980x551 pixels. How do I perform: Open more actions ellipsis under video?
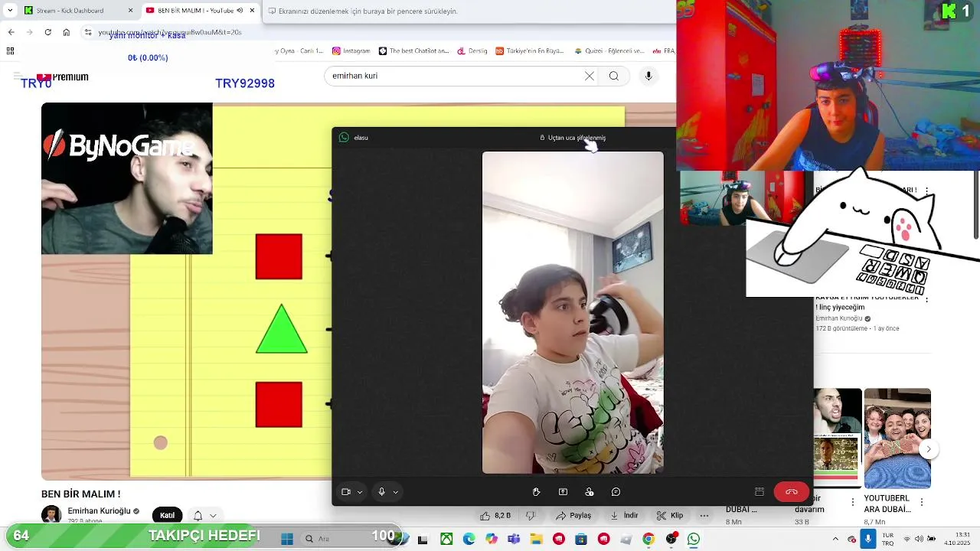pyautogui.click(x=704, y=516)
